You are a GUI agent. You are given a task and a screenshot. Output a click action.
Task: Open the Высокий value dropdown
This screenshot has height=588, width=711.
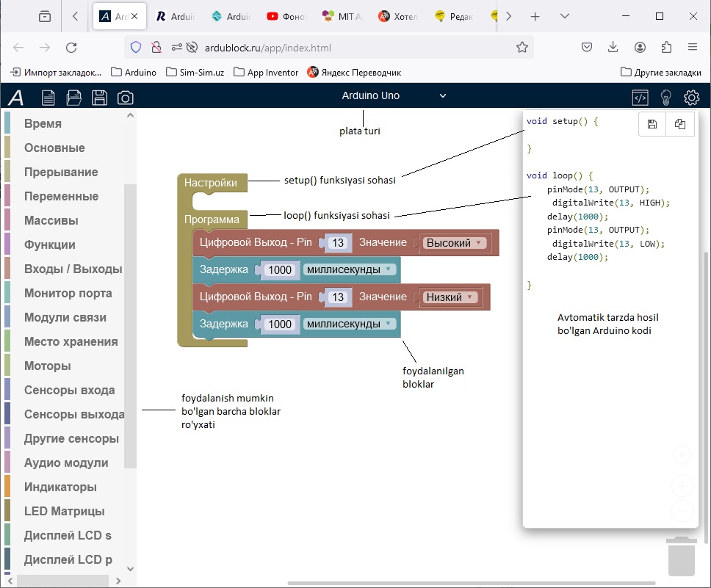(x=453, y=243)
